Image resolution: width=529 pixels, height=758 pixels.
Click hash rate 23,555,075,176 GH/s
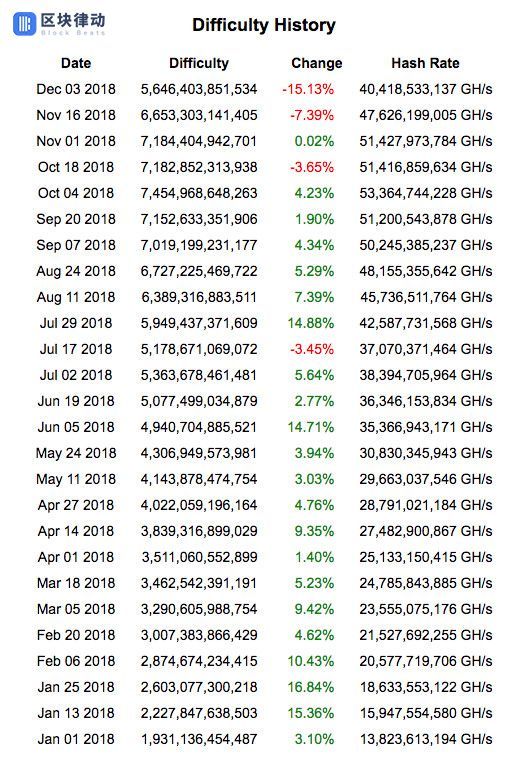pyautogui.click(x=426, y=609)
